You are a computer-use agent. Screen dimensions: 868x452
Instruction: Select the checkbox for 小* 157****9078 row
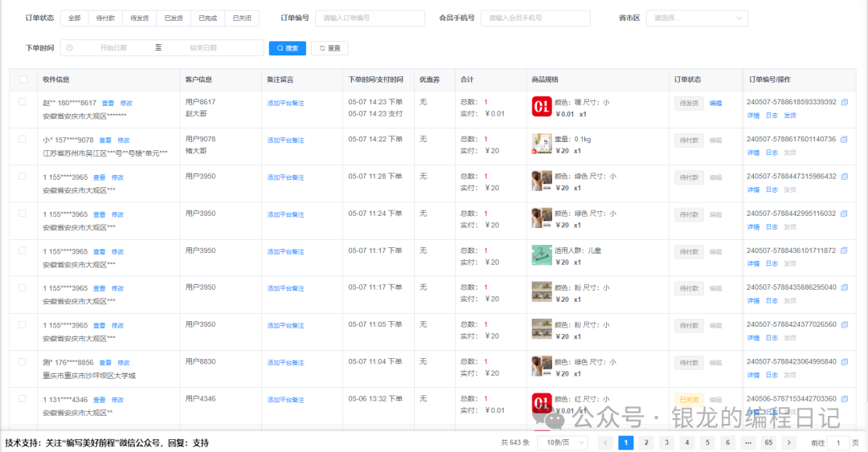click(x=23, y=139)
